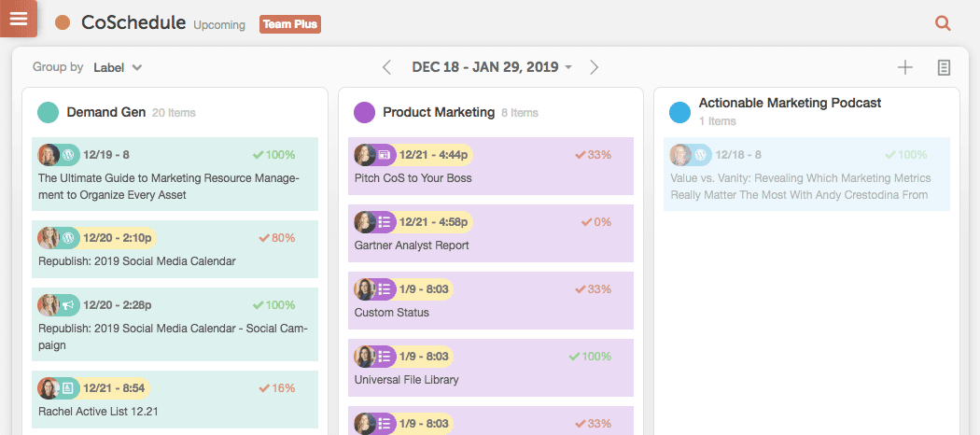Viewport: 980px width, 435px height.
Task: Click task list icon on Universal File Library
Action: tap(385, 357)
